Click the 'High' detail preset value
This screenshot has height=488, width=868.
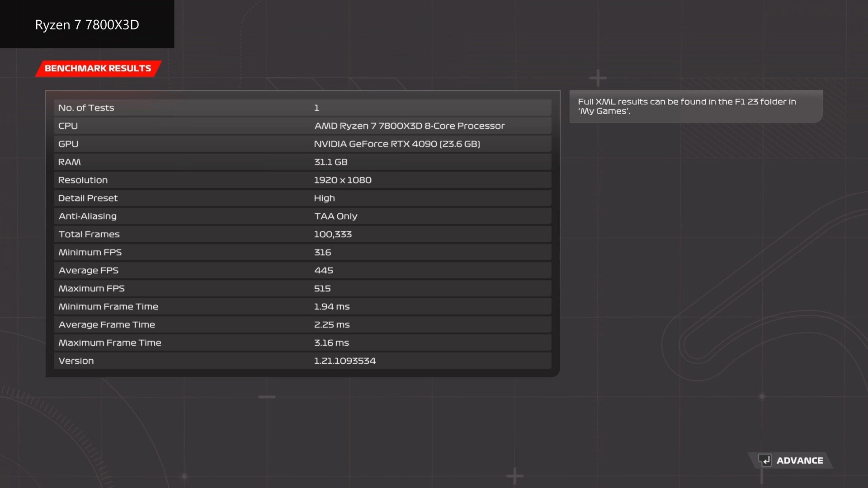click(x=324, y=198)
